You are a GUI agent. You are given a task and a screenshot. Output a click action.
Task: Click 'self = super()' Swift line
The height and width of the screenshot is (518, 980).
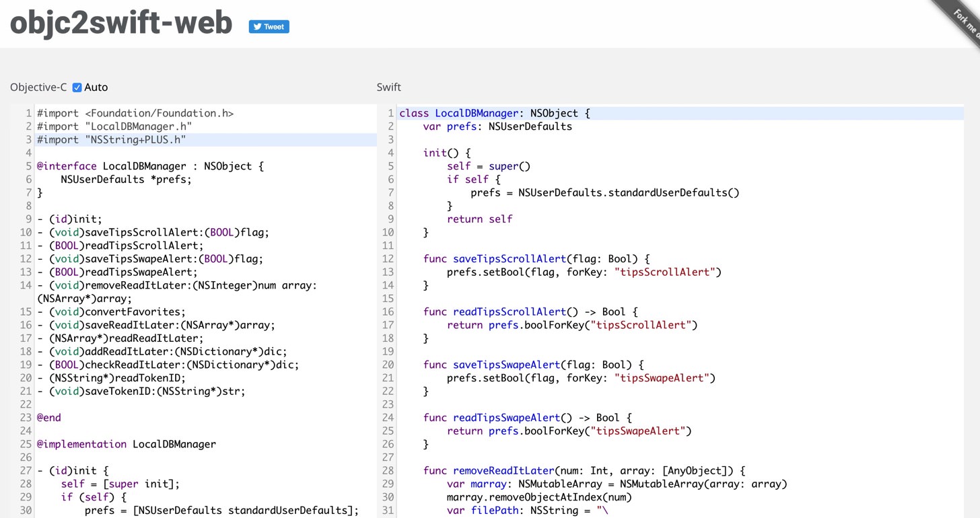[489, 166]
